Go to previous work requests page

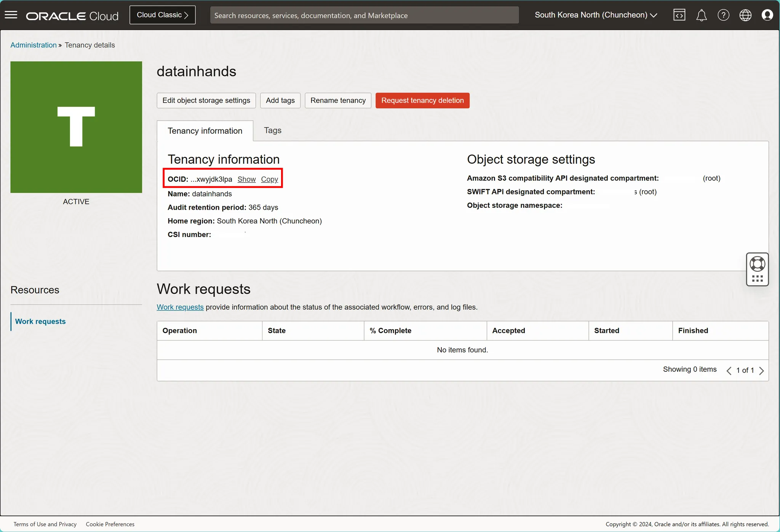point(729,371)
